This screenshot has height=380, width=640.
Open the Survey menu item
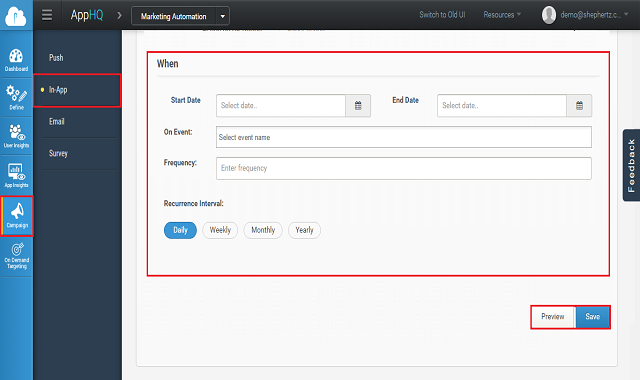click(x=58, y=153)
